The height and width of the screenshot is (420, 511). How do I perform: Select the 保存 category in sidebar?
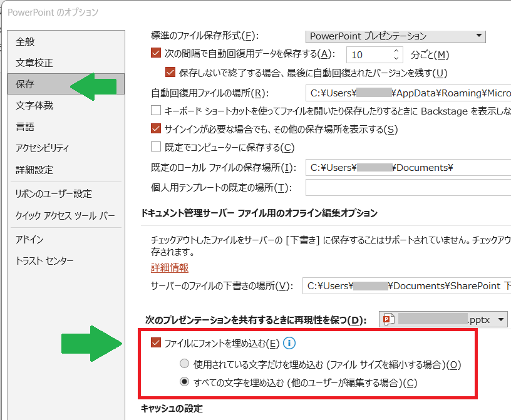66,84
